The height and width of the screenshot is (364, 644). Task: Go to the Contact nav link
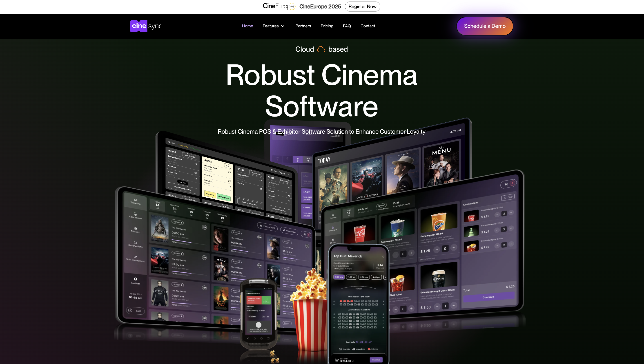(368, 26)
